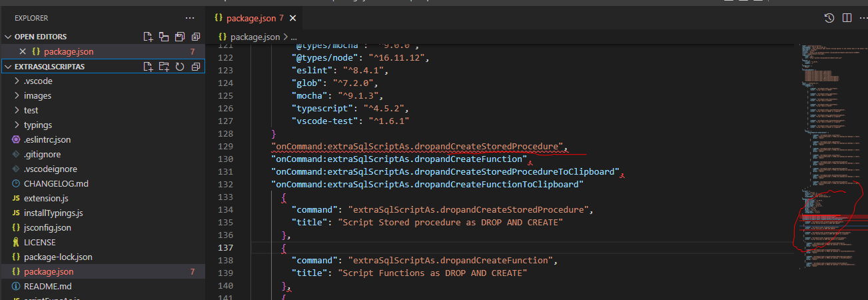Viewport: 868px width, 300px height.
Task: Click line number 137 in gutter
Action: [x=225, y=247]
